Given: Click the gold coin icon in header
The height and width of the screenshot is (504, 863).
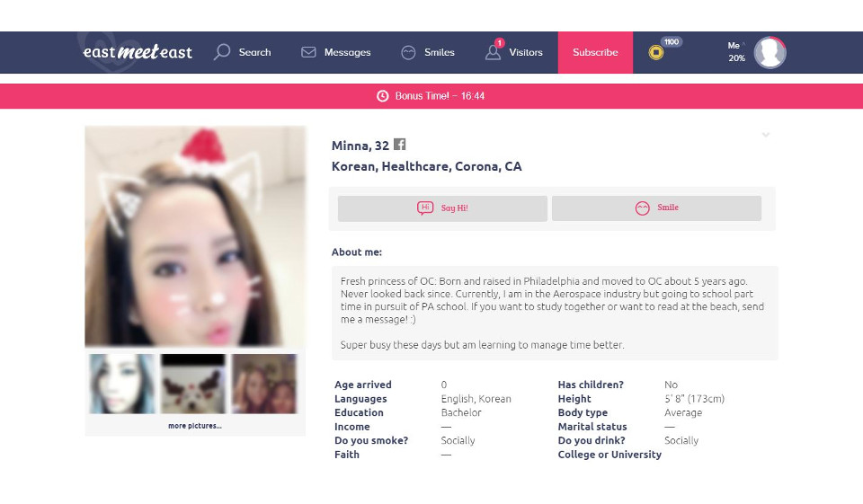Looking at the screenshot, I should point(656,53).
